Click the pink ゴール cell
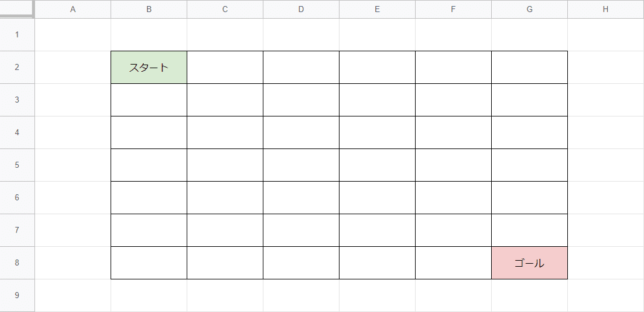Viewport: 644px width, 312px height. [x=529, y=263]
